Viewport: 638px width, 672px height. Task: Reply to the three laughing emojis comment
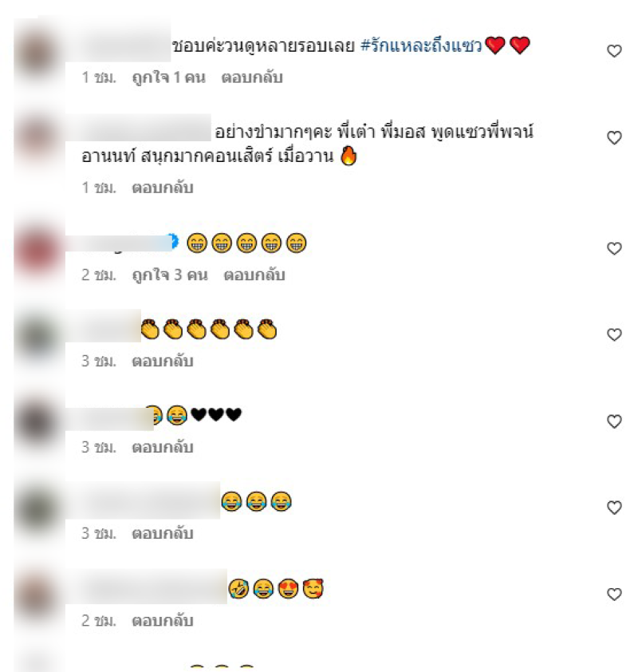coord(163,534)
